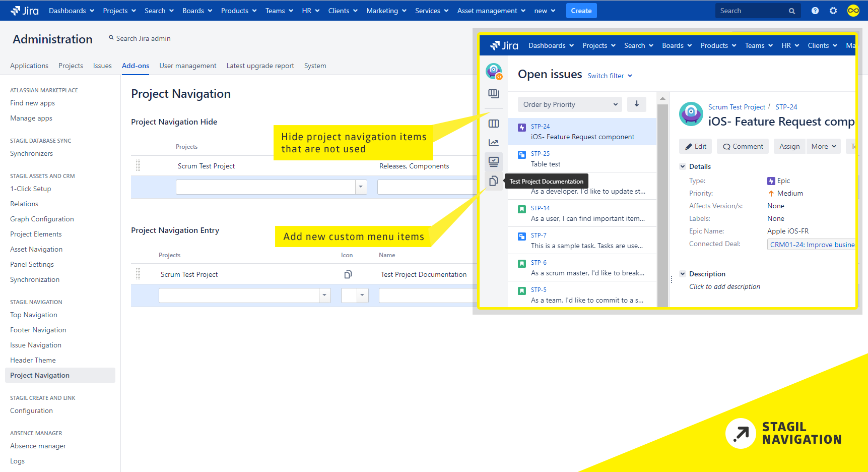868x472 pixels.
Task: Select Project Navigation in the sidebar
Action: point(60,375)
